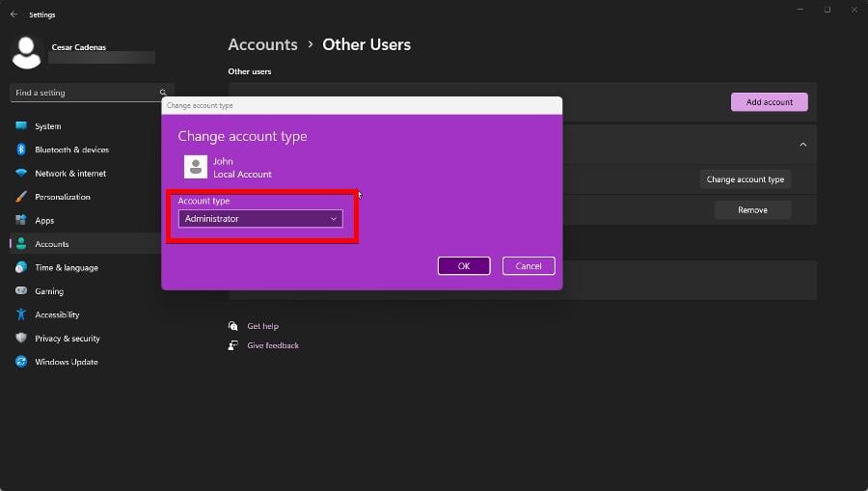Click the back arrow in Settings title bar
The width and height of the screenshot is (868, 491).
14,14
